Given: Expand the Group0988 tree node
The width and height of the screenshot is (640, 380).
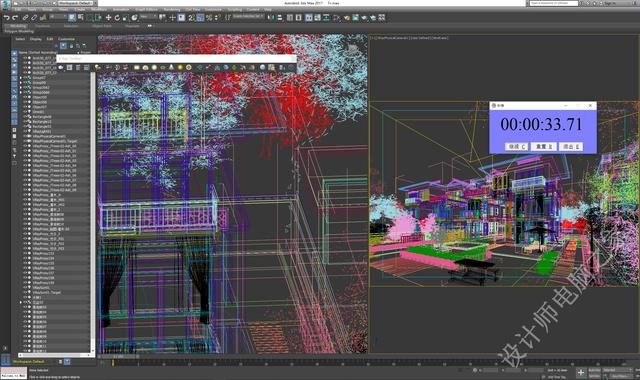Looking at the screenshot, I should (x=21, y=92).
